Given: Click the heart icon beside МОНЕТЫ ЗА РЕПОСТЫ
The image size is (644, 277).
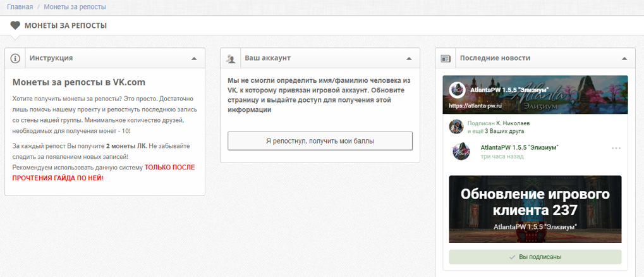Looking at the screenshot, I should pyautogui.click(x=15, y=25).
